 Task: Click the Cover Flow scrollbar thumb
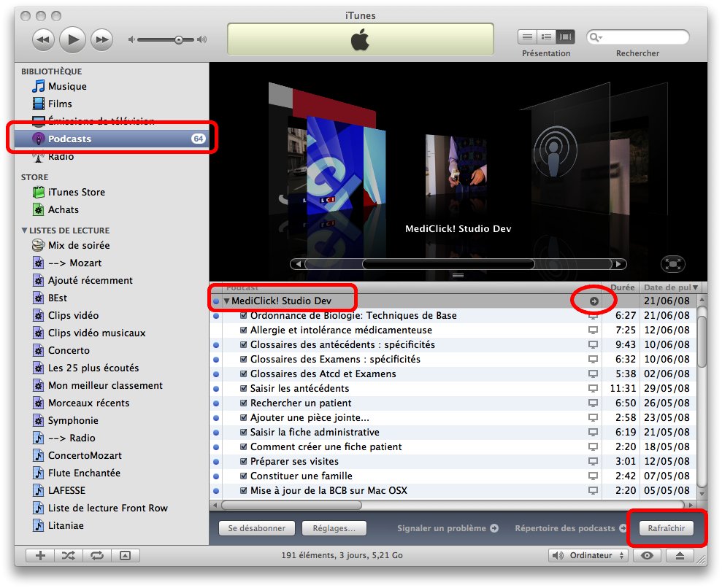click(448, 264)
